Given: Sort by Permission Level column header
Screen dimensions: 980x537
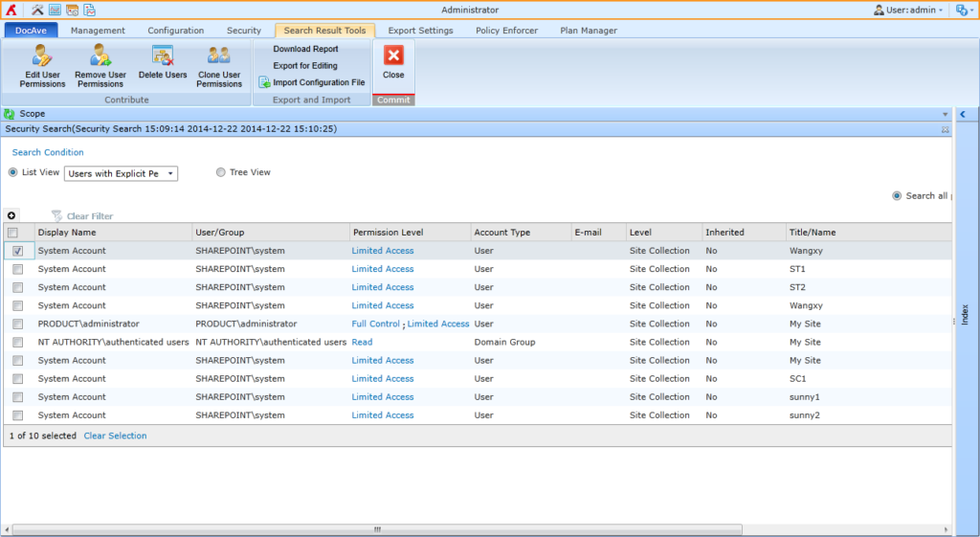Looking at the screenshot, I should click(x=410, y=233).
